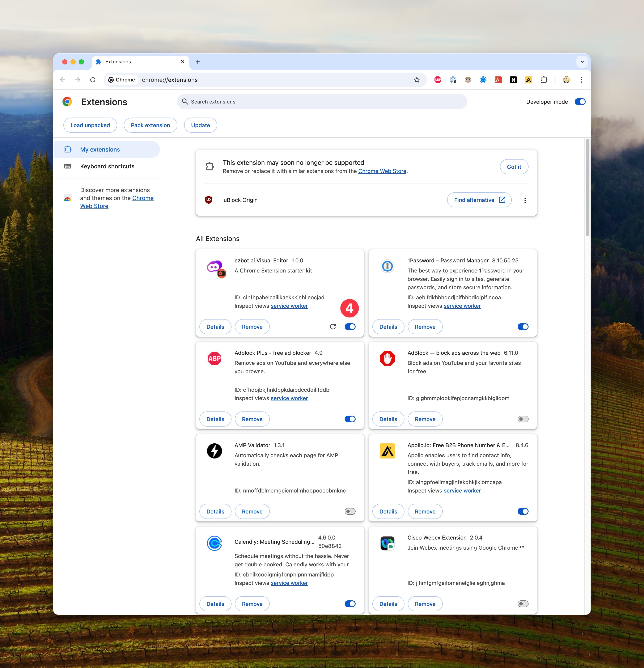644x668 pixels.
Task: Open the Apollo.io toolbar extension icon
Action: tap(529, 80)
